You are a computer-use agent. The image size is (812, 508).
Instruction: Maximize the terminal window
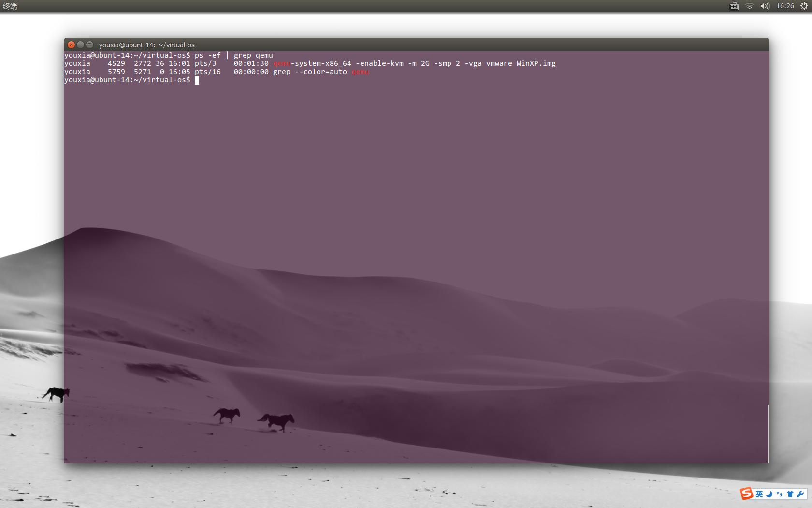[x=89, y=45]
